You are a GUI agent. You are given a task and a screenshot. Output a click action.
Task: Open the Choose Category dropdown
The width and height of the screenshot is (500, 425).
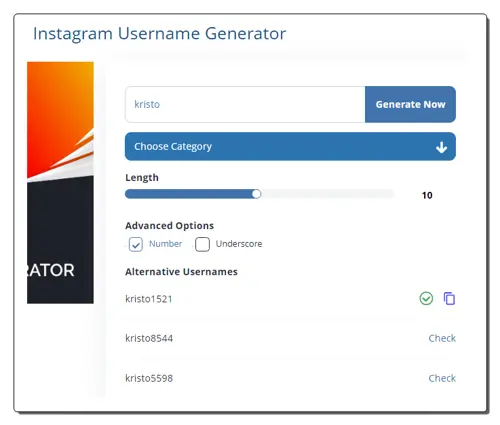(290, 146)
